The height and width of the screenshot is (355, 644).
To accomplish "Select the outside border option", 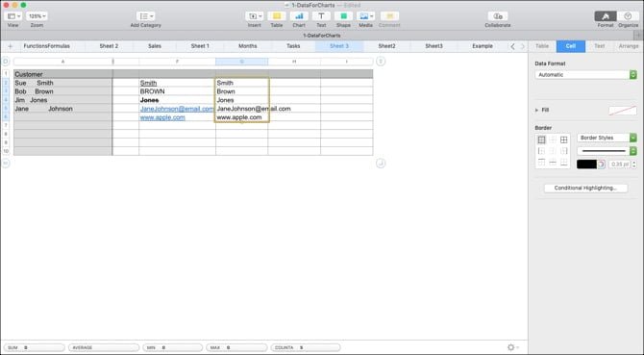I will click(542, 139).
